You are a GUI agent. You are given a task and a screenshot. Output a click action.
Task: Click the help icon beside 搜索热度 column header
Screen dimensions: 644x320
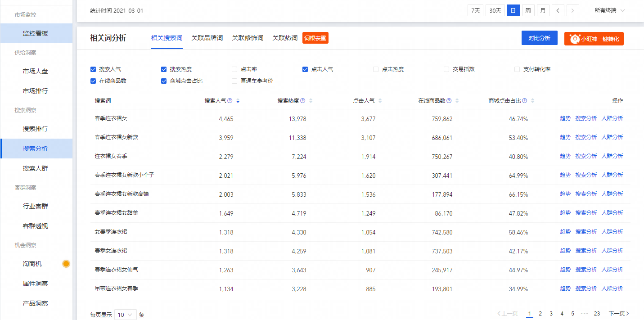(x=302, y=101)
